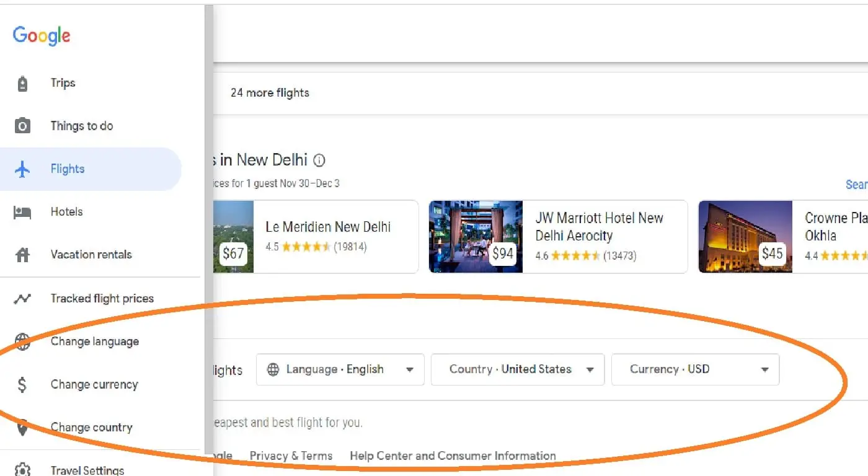Click the Change currency dollar sign icon
The width and height of the screenshot is (868, 476).
pyautogui.click(x=22, y=385)
